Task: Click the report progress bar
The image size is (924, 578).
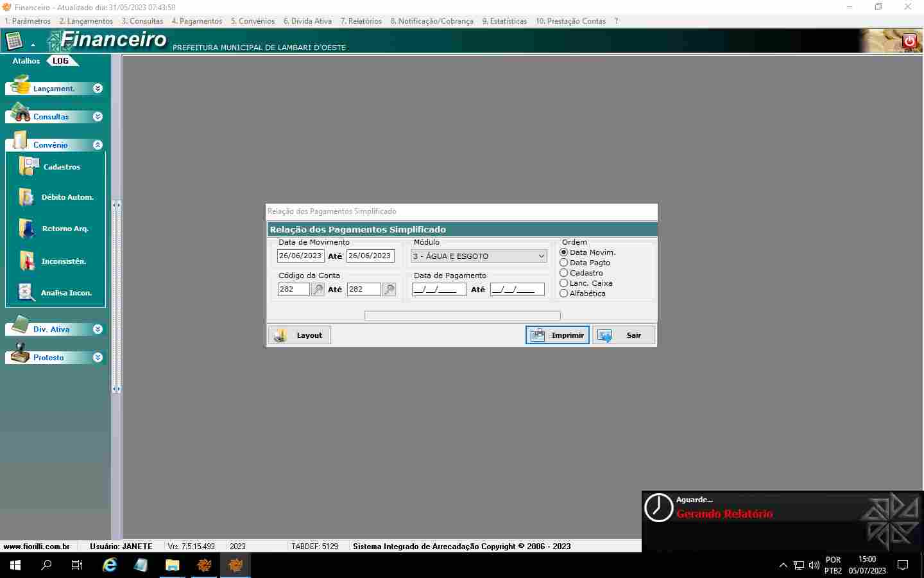Action: [x=462, y=315]
